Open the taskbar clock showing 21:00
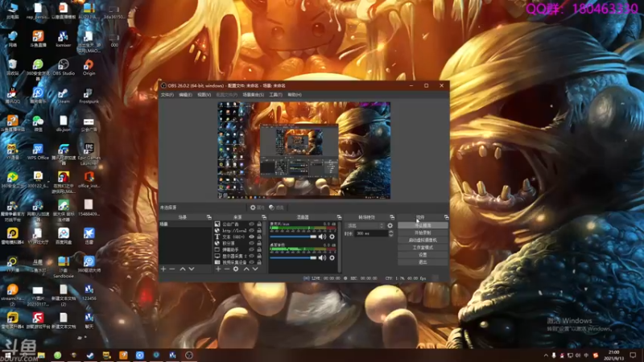Image resolution: width=644 pixels, height=362 pixels. [613, 356]
